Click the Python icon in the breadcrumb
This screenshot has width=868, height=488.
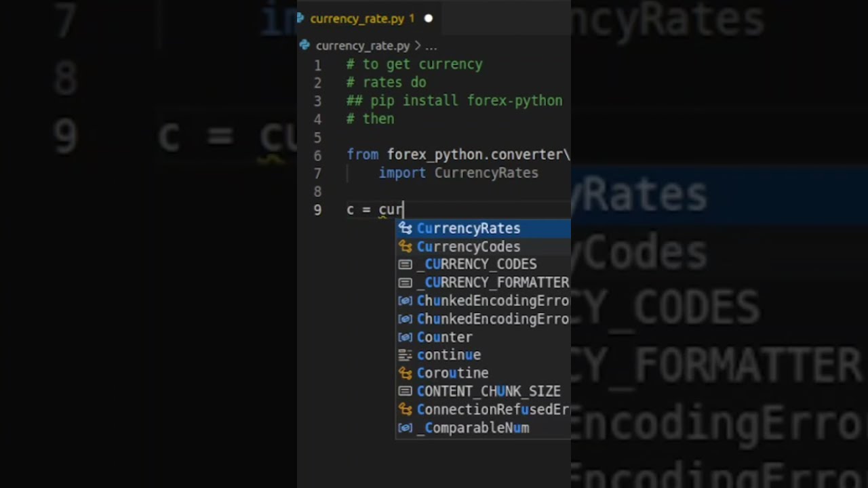[304, 45]
